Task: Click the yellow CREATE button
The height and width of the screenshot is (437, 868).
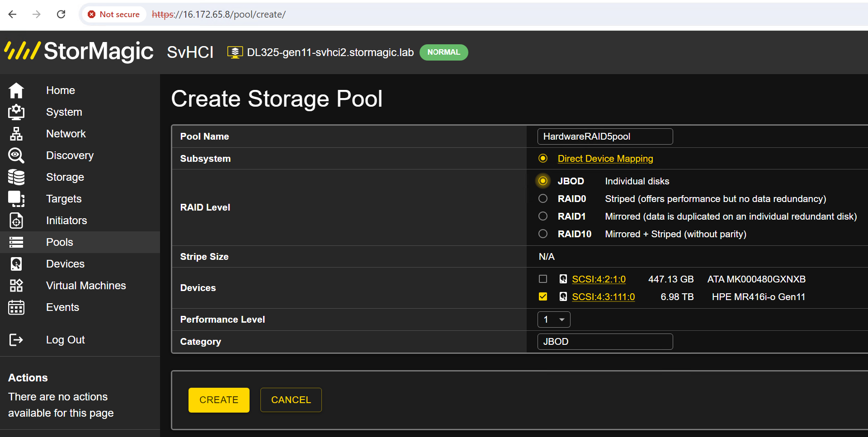Action: pos(219,400)
